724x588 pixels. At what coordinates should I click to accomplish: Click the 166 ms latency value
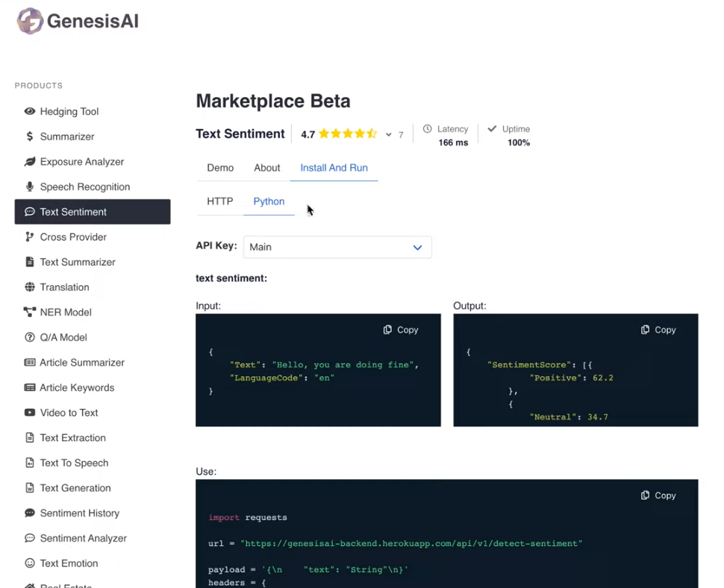pos(453,143)
